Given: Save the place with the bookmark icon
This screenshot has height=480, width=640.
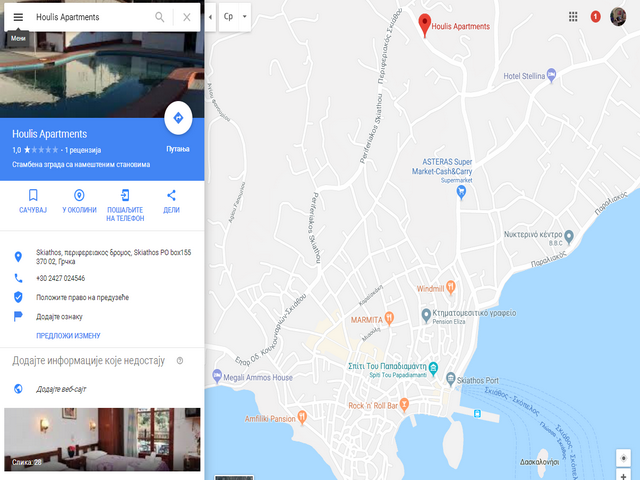Looking at the screenshot, I should [x=33, y=201].
